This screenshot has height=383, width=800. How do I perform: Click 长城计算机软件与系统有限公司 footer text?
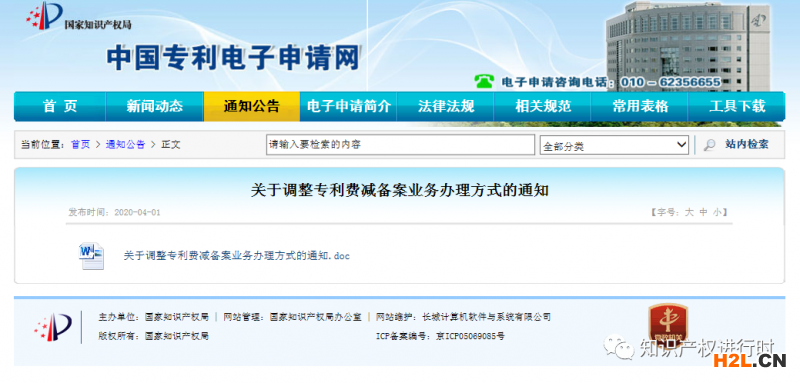point(487,317)
